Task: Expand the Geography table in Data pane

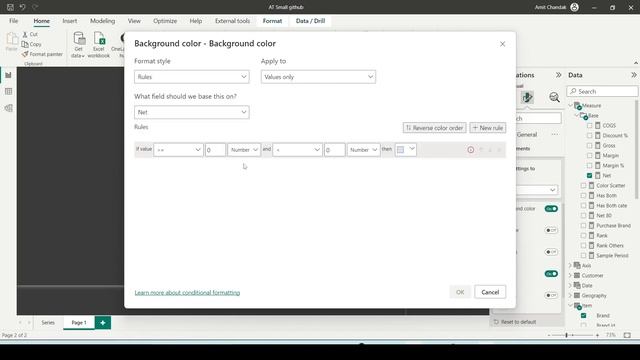Action: [x=571, y=296]
